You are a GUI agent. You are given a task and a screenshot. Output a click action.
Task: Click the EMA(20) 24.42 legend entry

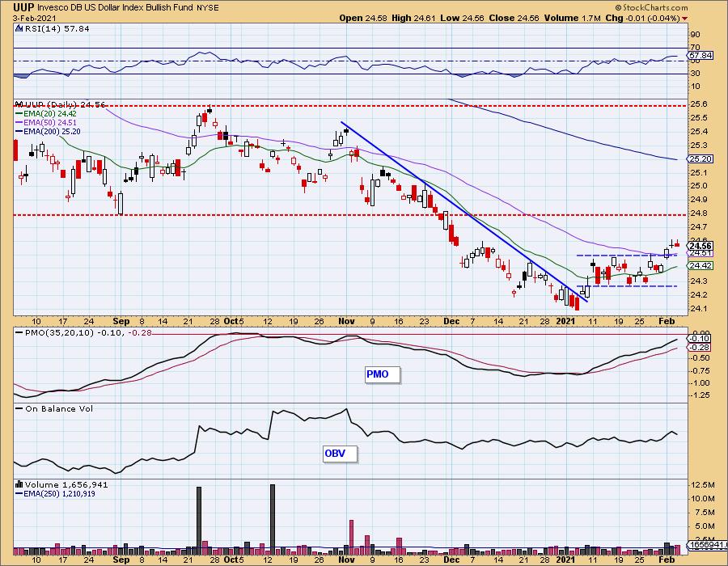(x=46, y=114)
